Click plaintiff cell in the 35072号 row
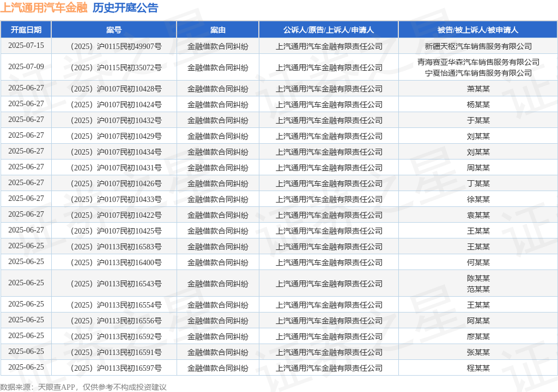 coord(329,68)
